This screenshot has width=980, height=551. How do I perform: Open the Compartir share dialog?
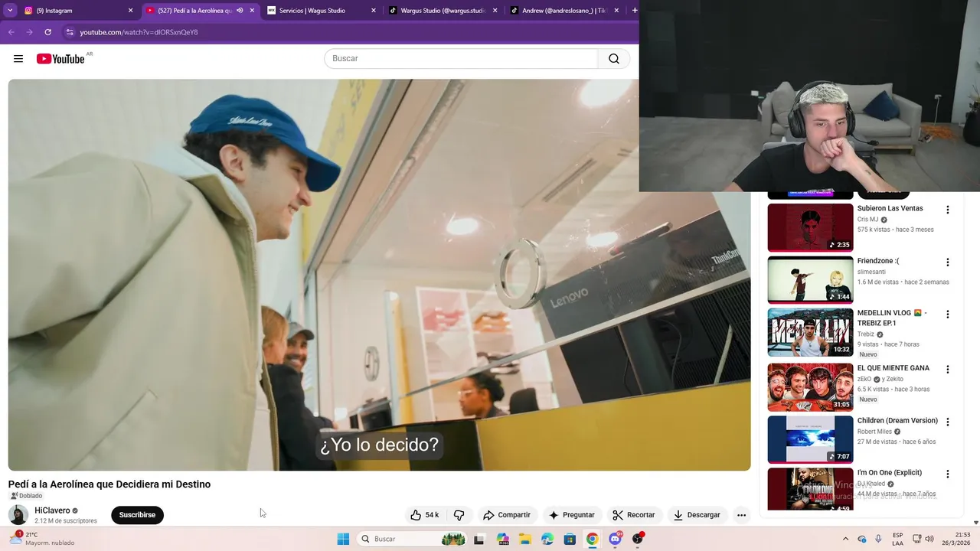coord(506,515)
